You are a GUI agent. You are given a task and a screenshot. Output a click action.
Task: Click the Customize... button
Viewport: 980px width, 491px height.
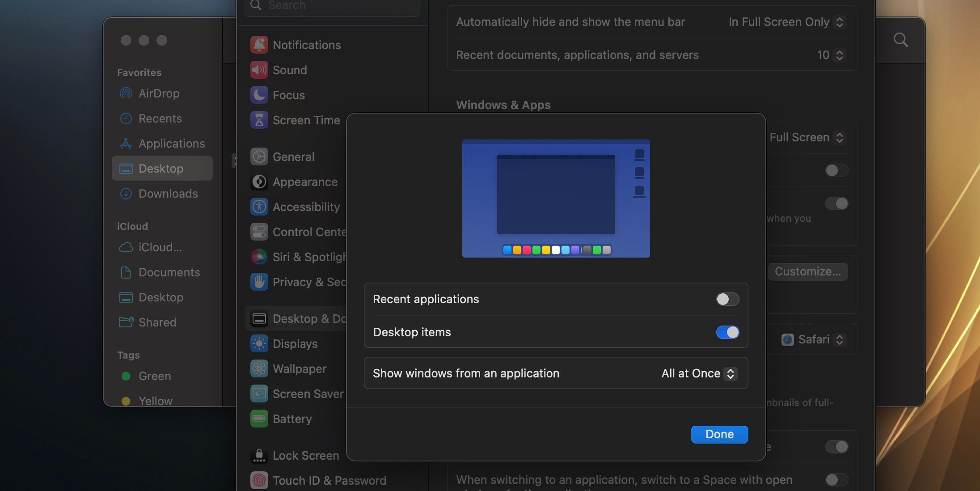click(x=807, y=271)
